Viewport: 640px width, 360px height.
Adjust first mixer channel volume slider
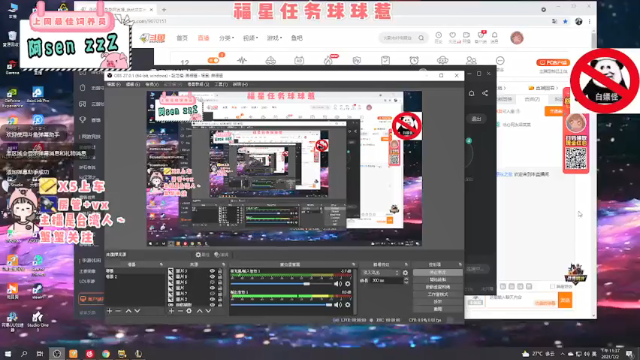[x=281, y=284]
